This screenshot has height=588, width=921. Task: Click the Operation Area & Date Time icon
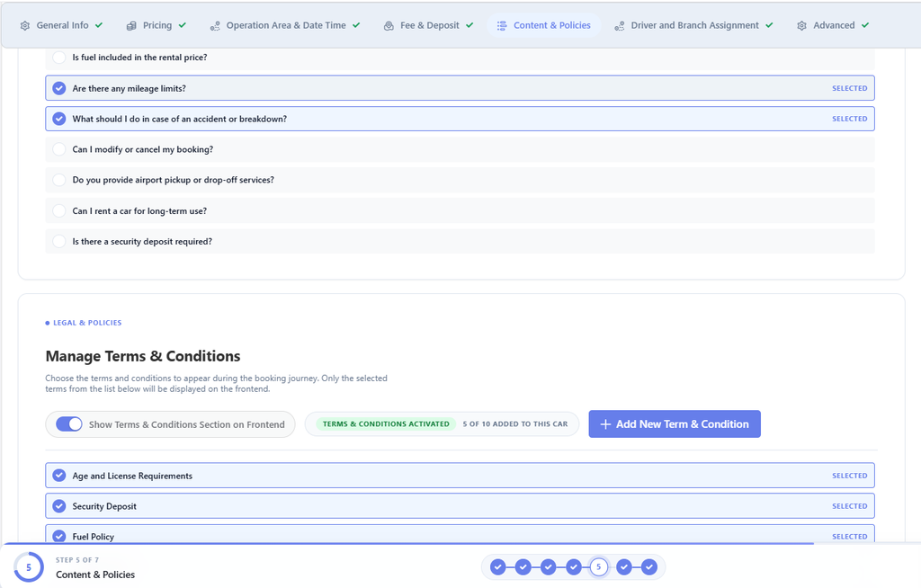click(x=215, y=26)
